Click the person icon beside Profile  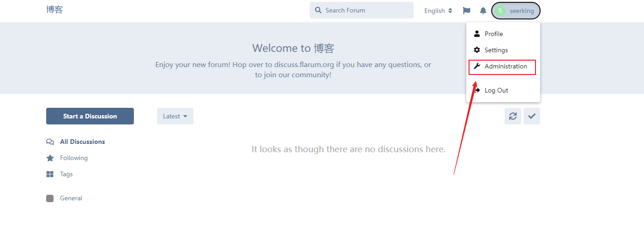click(477, 34)
